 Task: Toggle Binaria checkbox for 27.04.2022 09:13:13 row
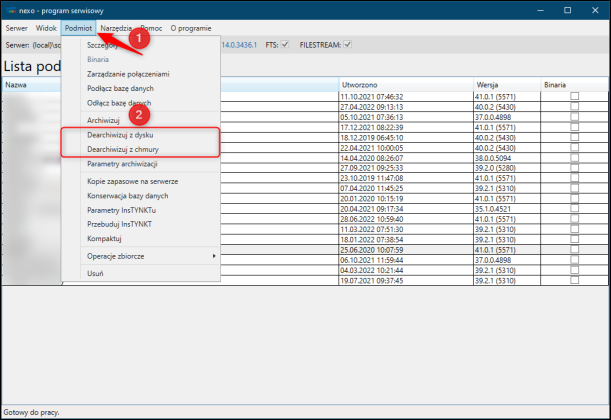(x=575, y=106)
